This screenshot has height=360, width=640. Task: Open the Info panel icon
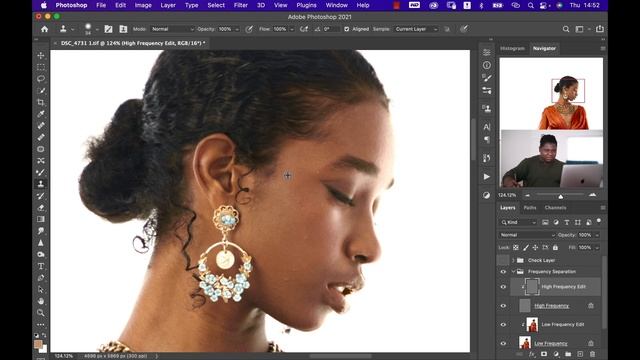click(487, 65)
